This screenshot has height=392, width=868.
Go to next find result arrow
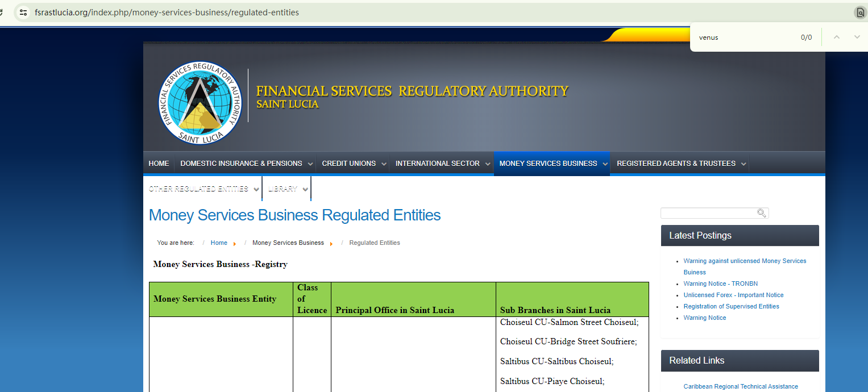(857, 37)
